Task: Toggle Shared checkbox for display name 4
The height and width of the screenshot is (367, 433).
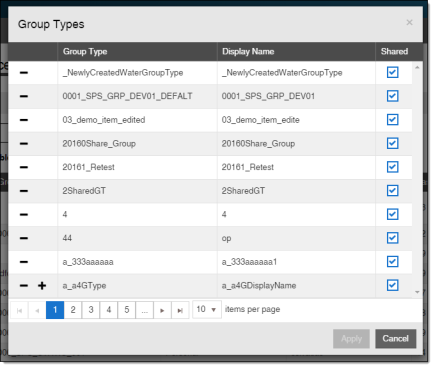Action: pyautogui.click(x=393, y=214)
